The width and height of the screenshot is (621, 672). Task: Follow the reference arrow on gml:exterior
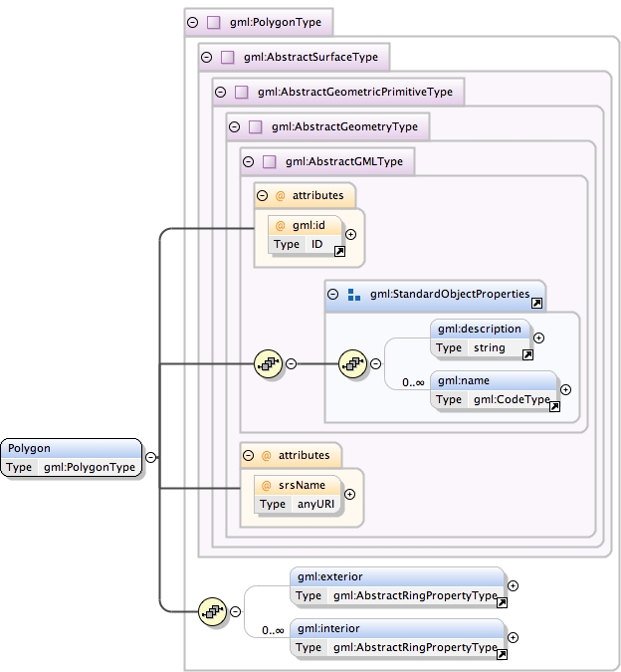pyautogui.click(x=502, y=603)
